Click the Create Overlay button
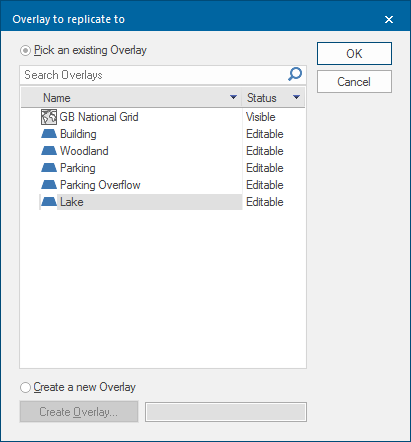The width and height of the screenshot is (411, 442). [79, 412]
